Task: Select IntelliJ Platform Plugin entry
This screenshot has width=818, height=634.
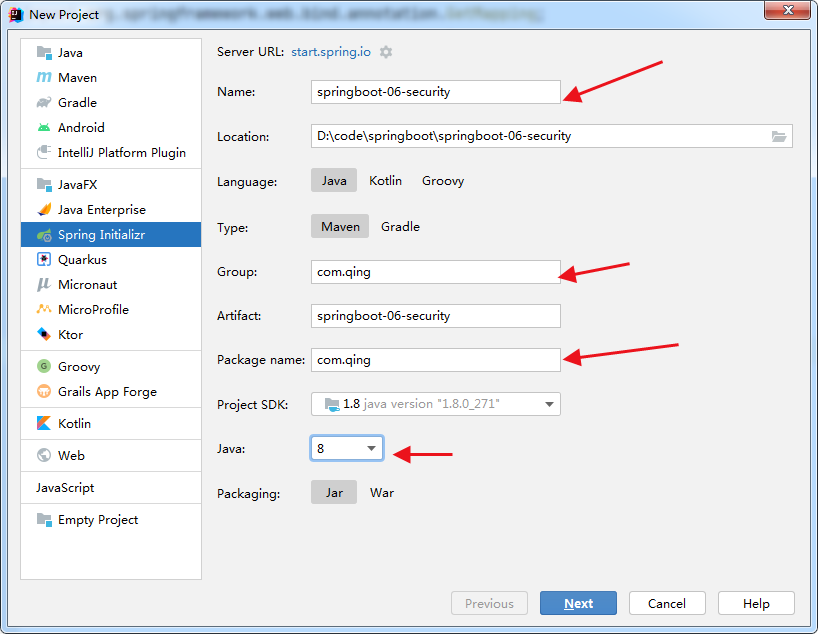Action: click(111, 152)
